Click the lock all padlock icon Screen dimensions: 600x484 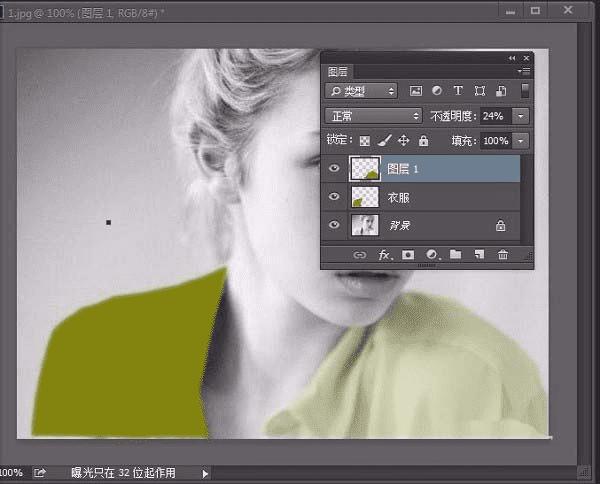[423, 140]
